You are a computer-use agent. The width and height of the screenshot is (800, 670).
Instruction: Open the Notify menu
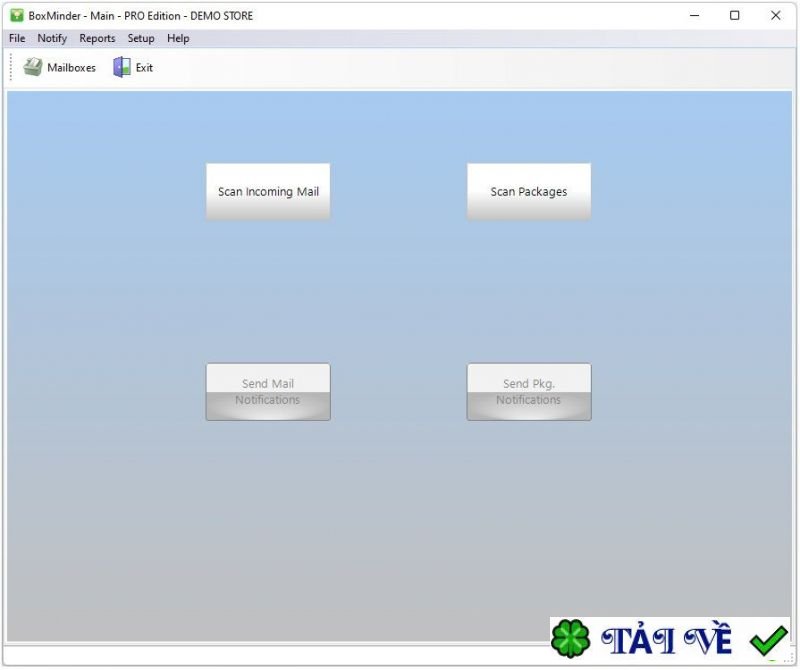(51, 38)
